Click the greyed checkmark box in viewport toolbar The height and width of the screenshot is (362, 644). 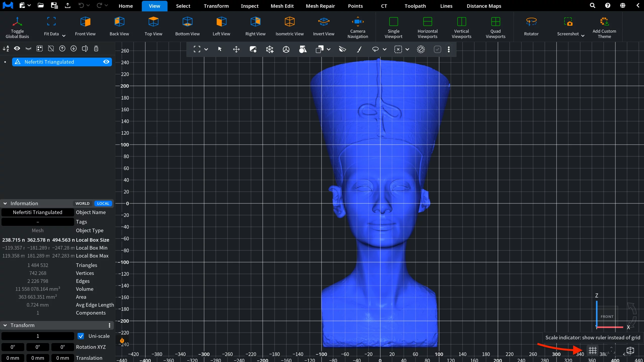[x=437, y=49]
